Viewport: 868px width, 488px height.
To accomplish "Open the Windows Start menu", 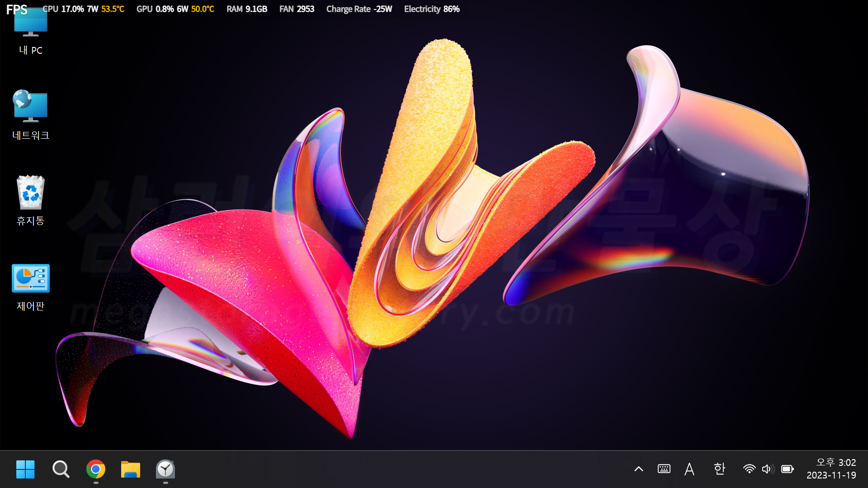I will [25, 469].
